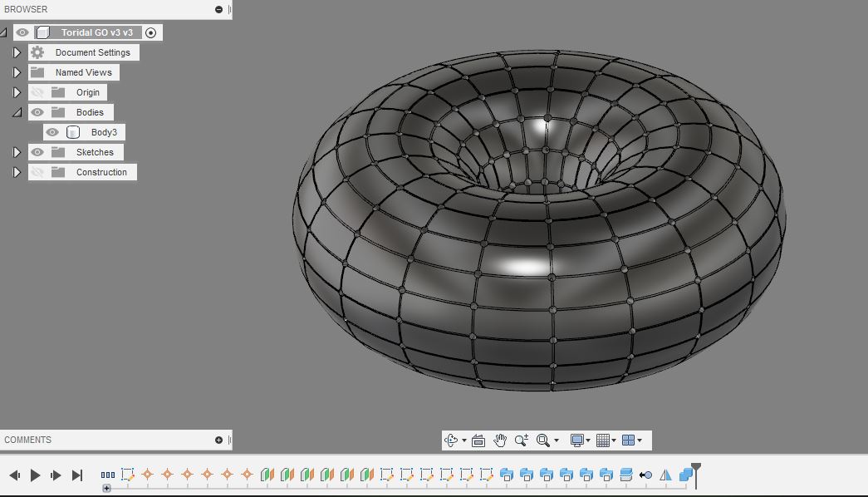The image size is (868, 497).
Task: Play the design timeline
Action: 35,475
